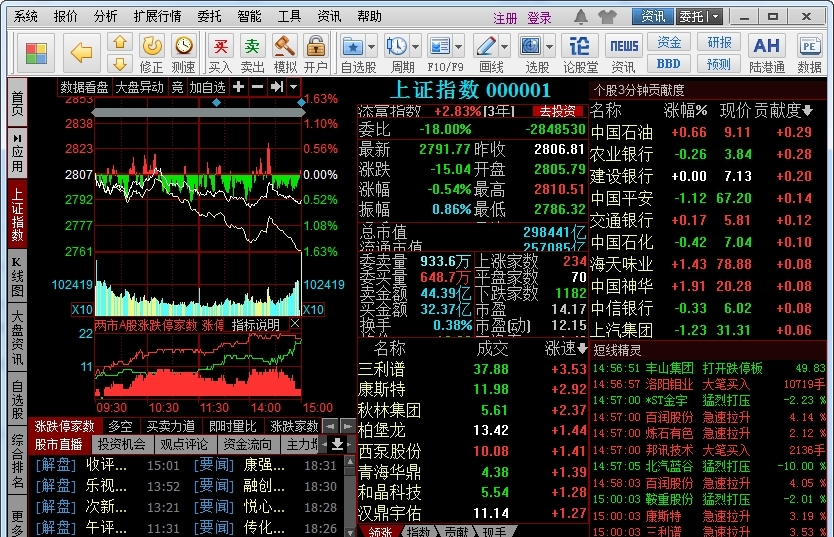Click the gray chart range slider bar

198,112
